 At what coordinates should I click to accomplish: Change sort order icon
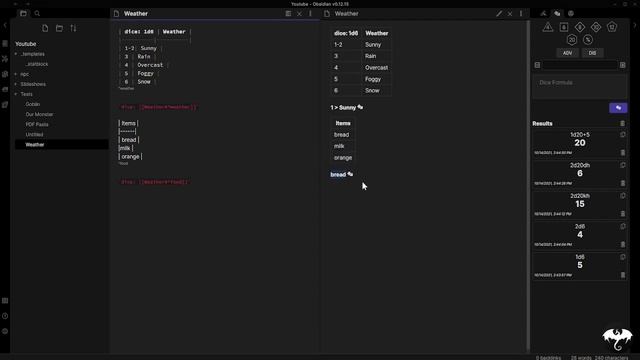click(73, 28)
